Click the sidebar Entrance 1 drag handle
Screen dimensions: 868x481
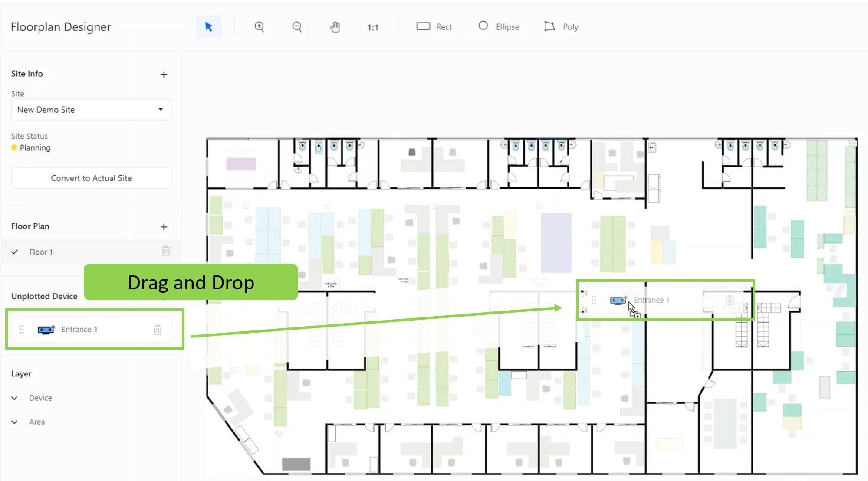(x=22, y=330)
